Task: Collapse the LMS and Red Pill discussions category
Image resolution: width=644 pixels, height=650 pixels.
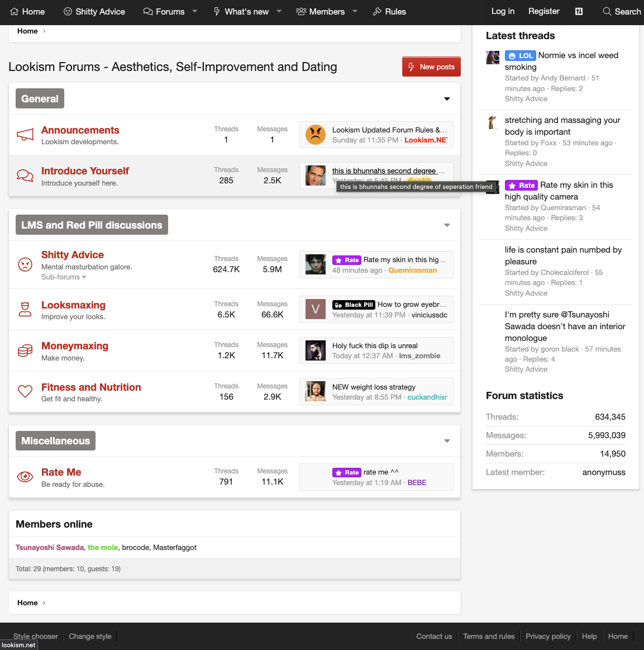Action: (447, 225)
